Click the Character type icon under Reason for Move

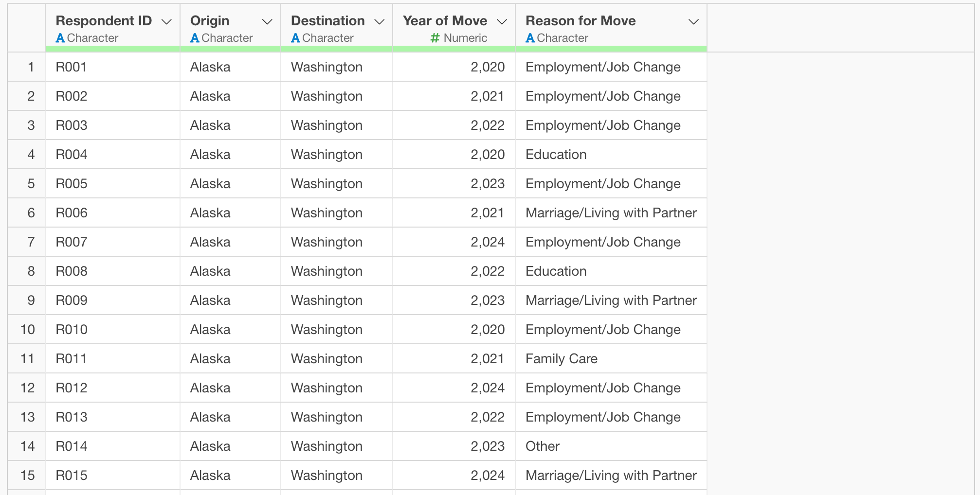(x=530, y=38)
